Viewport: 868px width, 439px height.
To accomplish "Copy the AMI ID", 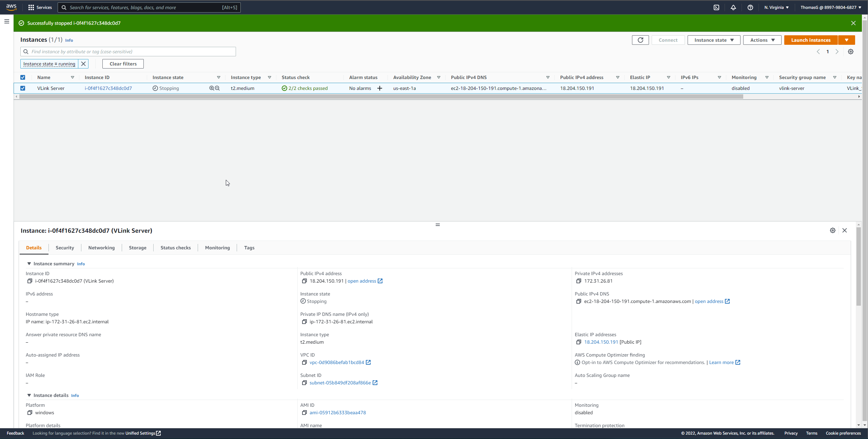I will 304,413.
